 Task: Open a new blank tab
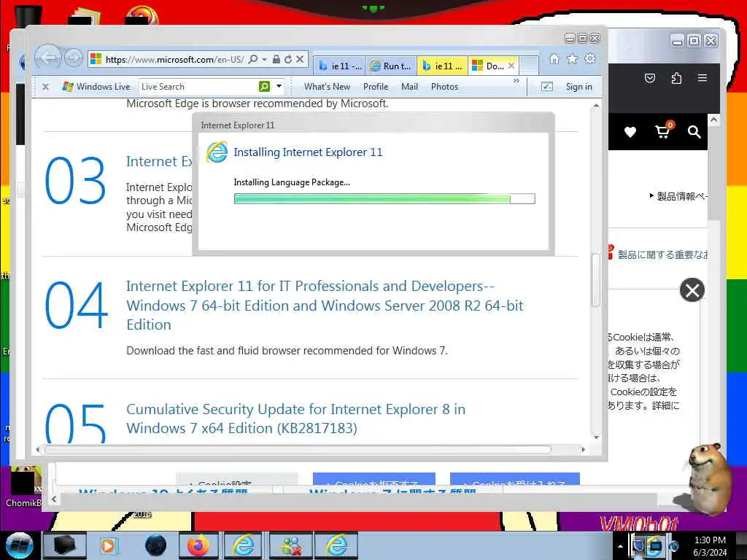pyautogui.click(x=529, y=66)
